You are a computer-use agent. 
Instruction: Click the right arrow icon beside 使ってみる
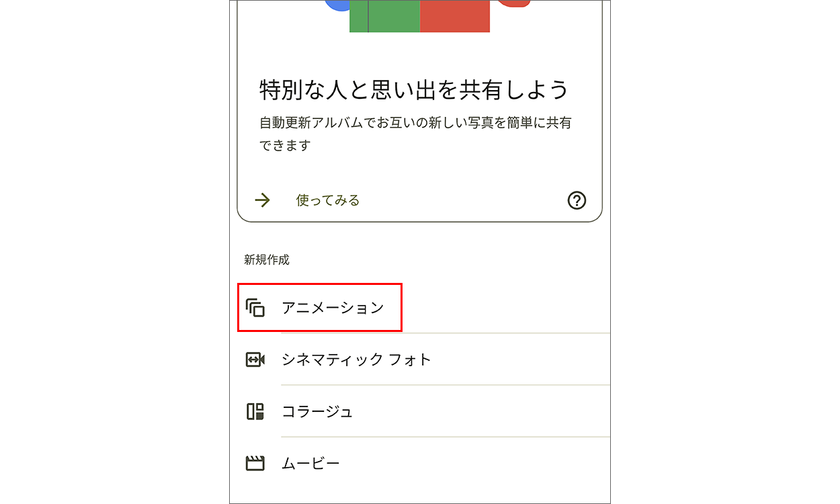(x=262, y=200)
